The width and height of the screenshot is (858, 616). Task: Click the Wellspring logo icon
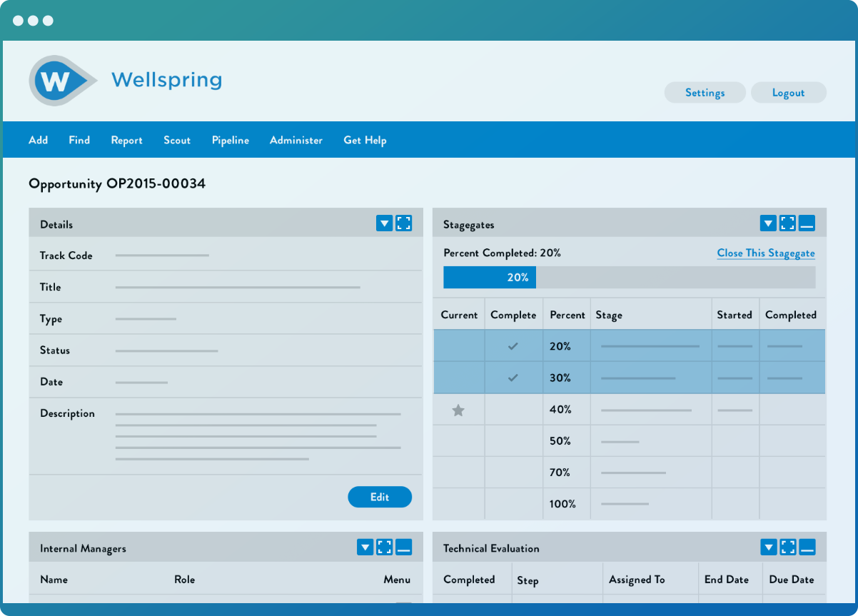coord(59,81)
